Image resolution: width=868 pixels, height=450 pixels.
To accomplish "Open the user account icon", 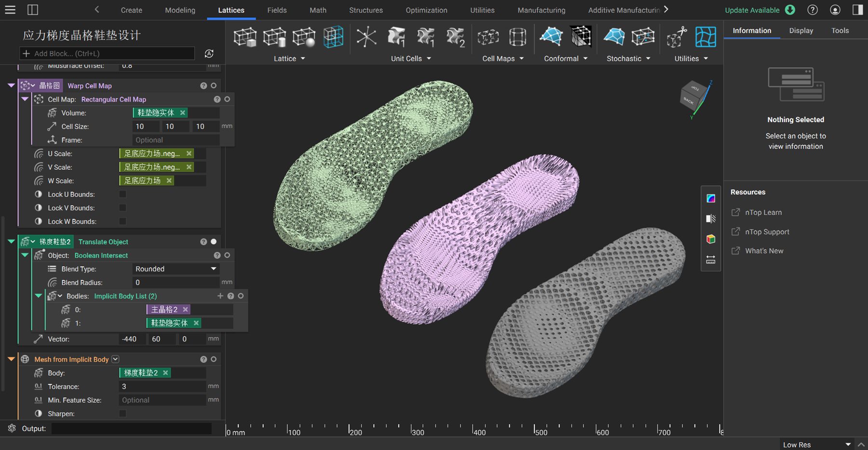I will (x=835, y=10).
